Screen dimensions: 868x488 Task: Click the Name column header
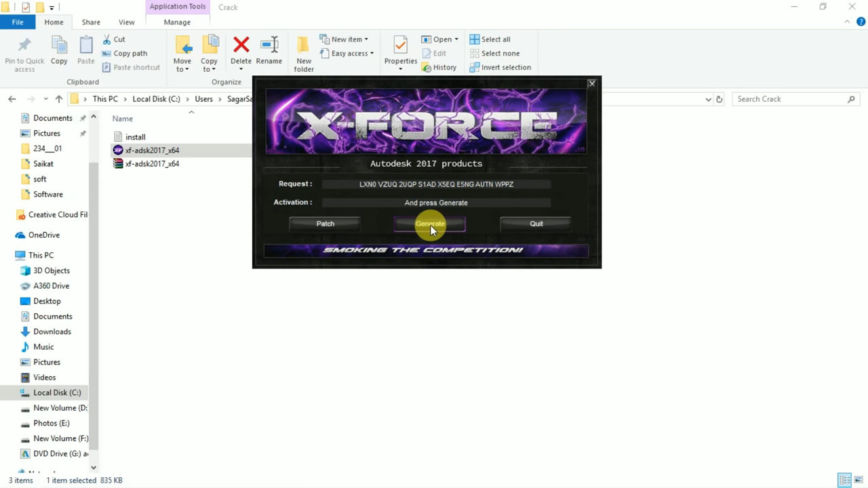pyautogui.click(x=122, y=119)
